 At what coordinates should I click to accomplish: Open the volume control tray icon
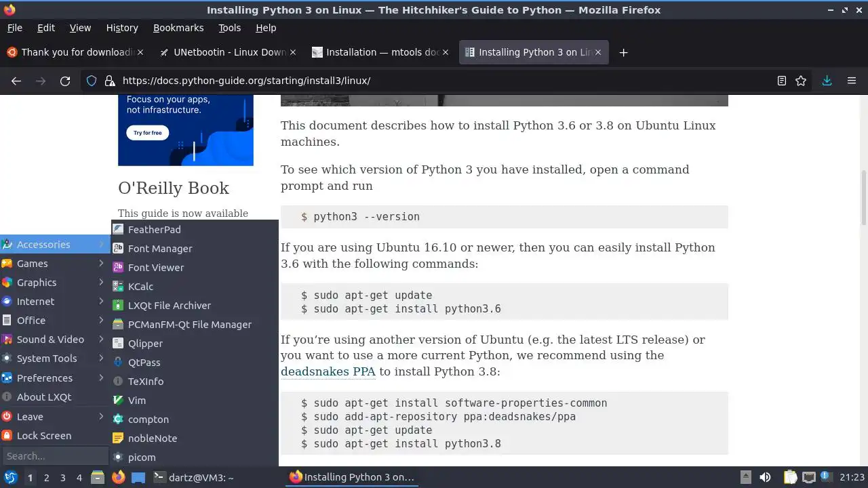765,477
